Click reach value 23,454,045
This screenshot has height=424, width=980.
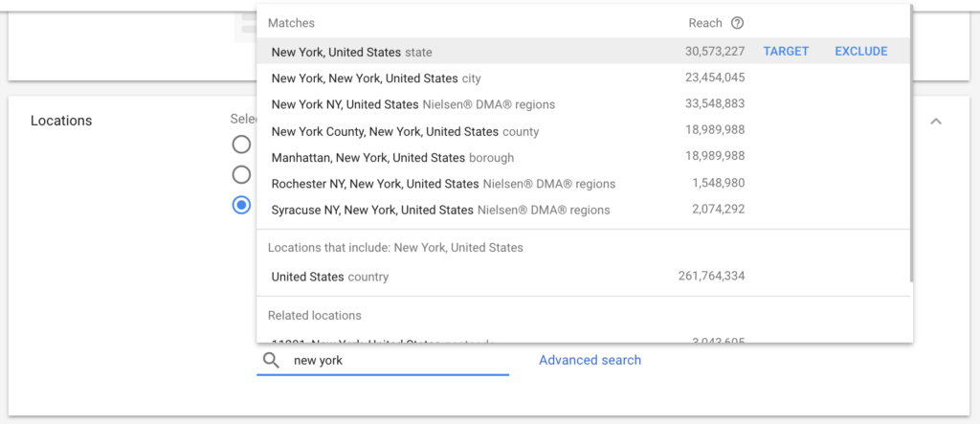[x=715, y=78]
